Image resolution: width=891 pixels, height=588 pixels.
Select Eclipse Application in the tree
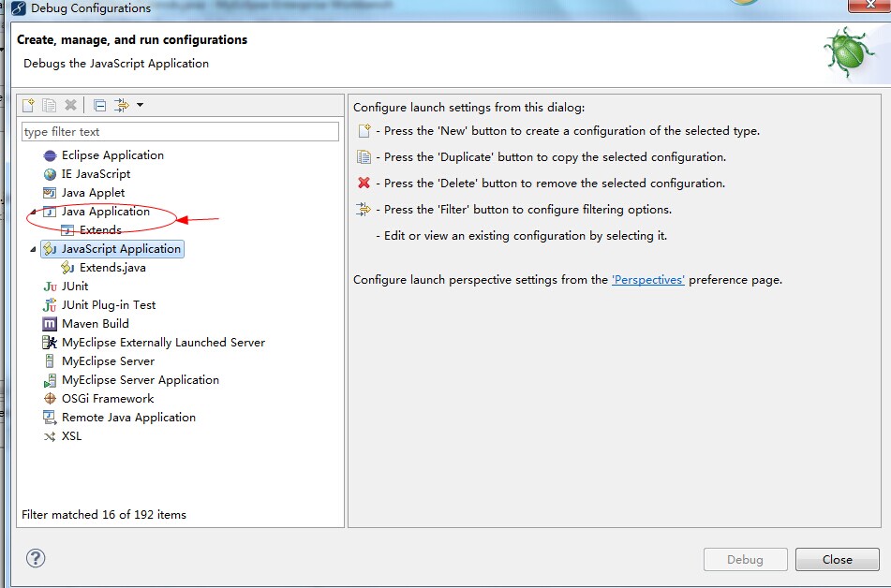pos(112,155)
